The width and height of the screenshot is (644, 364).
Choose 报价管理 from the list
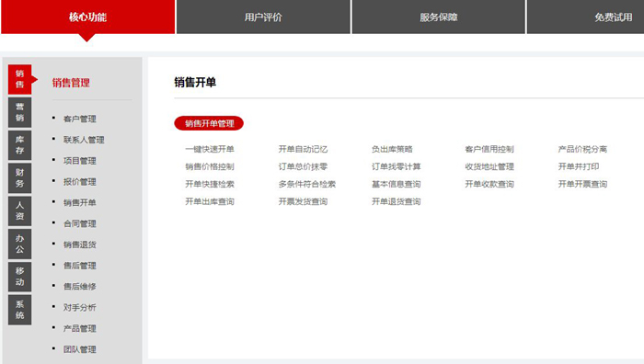coord(80,182)
